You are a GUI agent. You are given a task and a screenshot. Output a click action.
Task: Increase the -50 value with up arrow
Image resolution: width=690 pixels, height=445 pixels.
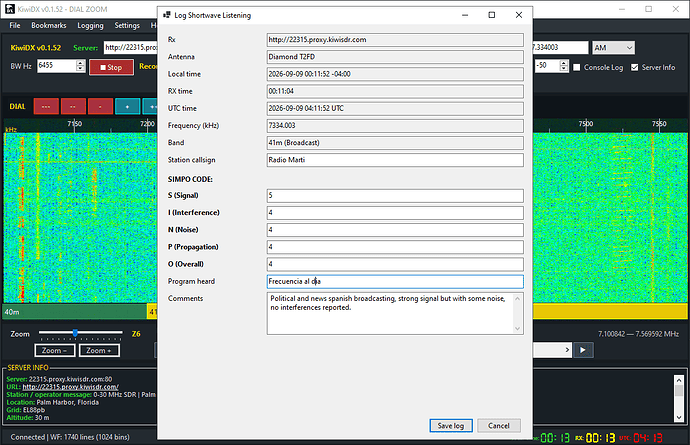[x=564, y=63]
